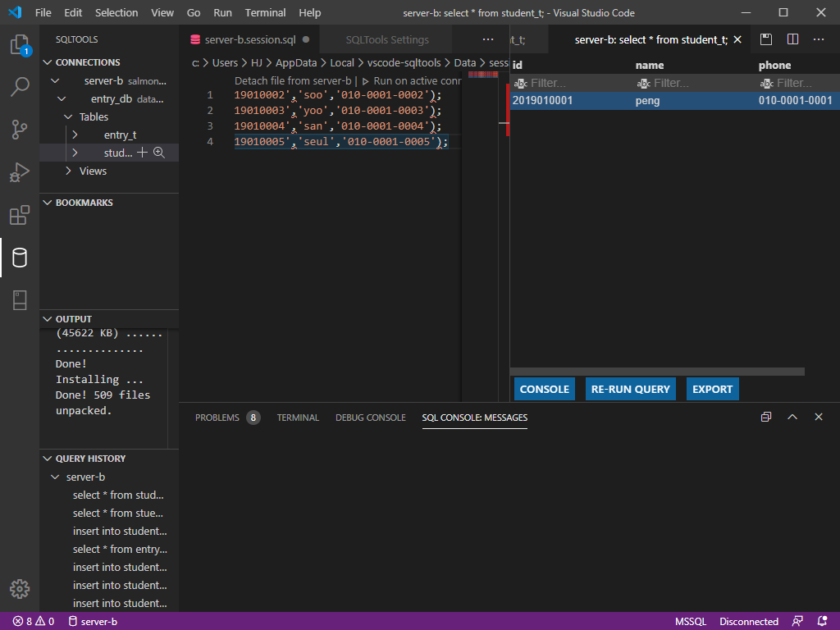
Task: Open the Help menu
Action: [309, 12]
